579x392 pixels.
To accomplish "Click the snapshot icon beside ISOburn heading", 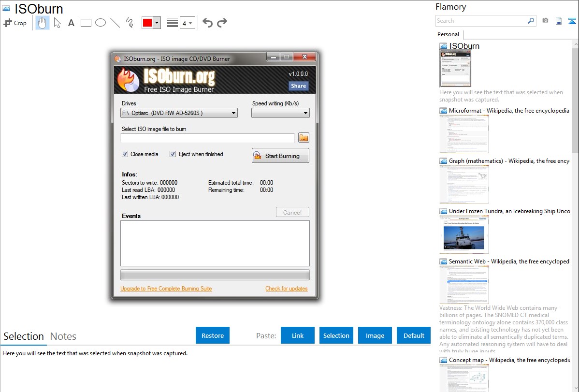I will click(x=6, y=8).
